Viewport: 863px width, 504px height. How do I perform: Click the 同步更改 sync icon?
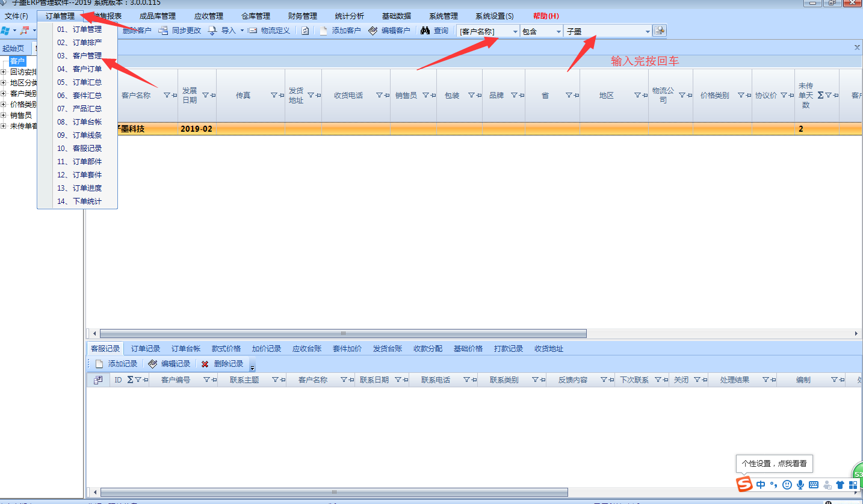163,31
